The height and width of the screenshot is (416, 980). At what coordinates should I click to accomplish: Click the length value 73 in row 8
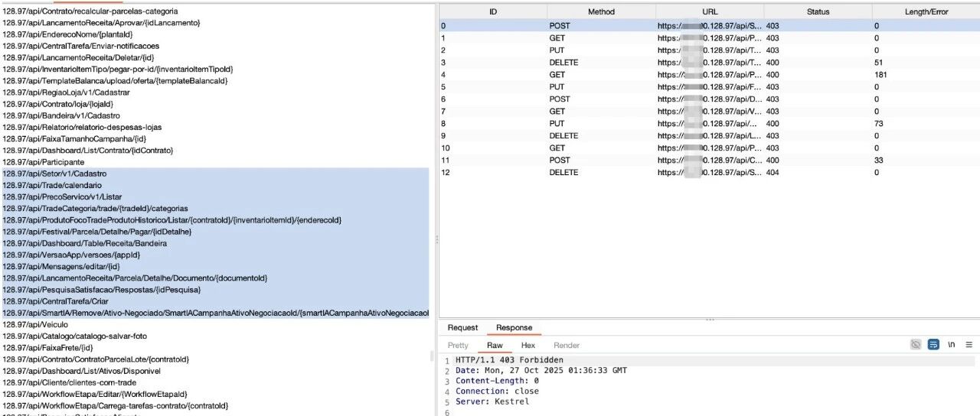click(879, 123)
